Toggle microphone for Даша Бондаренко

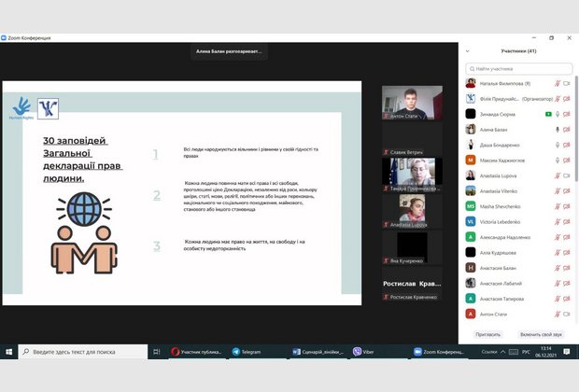pyautogui.click(x=557, y=145)
